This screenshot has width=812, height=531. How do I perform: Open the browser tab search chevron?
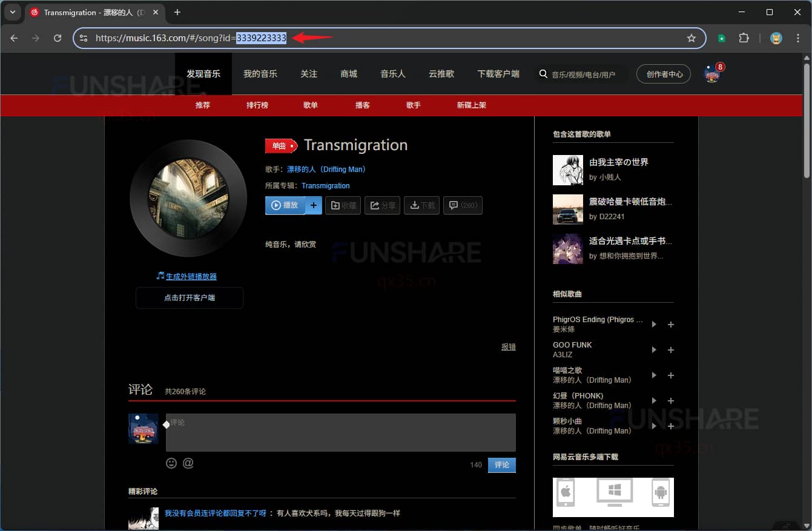point(13,12)
